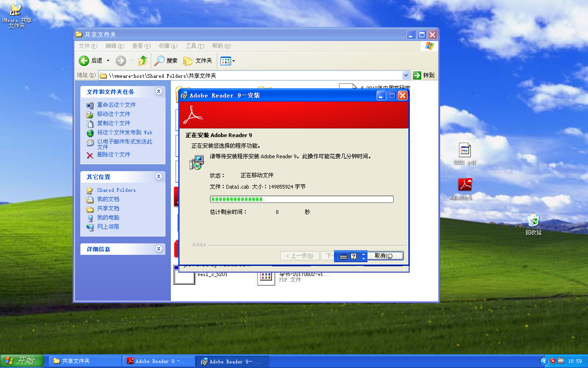Viewport: 588px width, 368px height.
Task: Toggle the Folders (文件夹) pane button
Action: [x=198, y=60]
